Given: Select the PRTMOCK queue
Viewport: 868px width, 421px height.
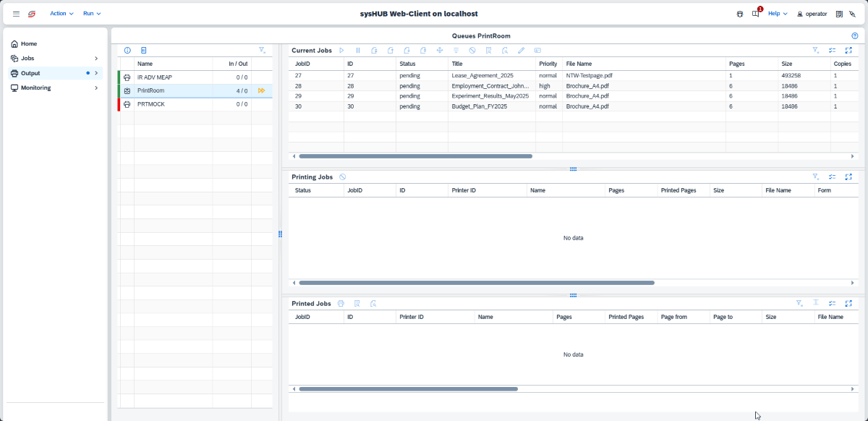Looking at the screenshot, I should (x=195, y=104).
